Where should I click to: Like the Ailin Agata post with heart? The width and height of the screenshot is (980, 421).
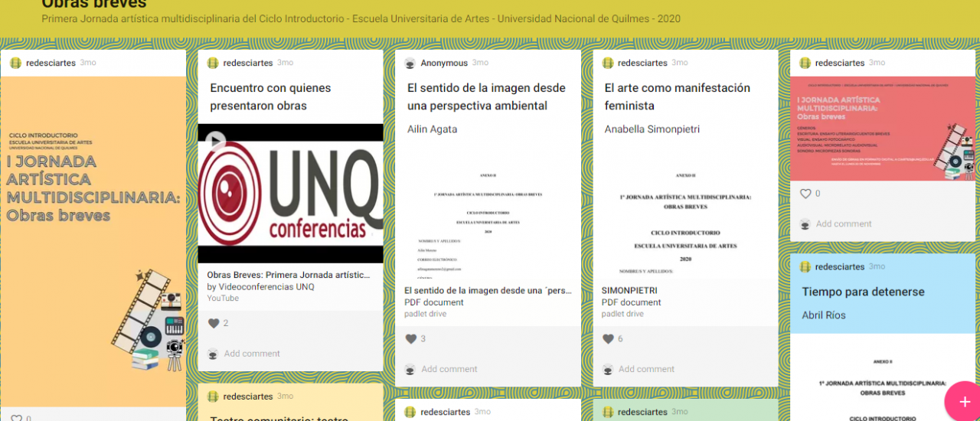pos(411,339)
